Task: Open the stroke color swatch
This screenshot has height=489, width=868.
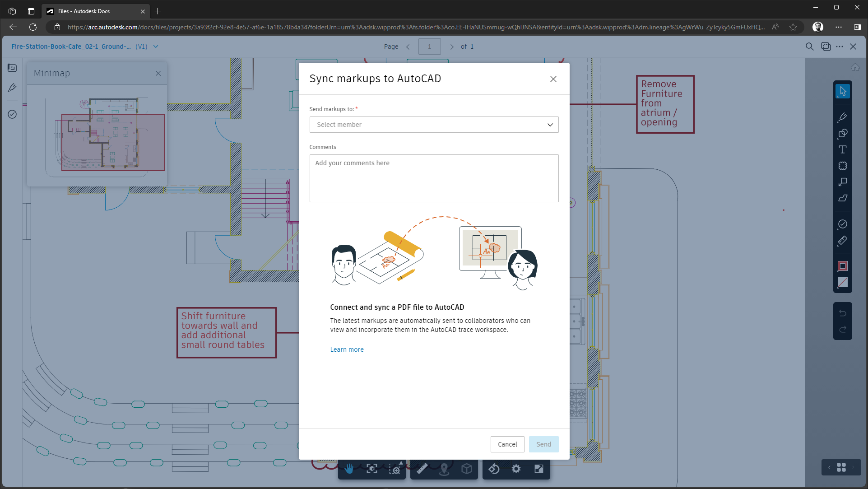Action: [842, 266]
